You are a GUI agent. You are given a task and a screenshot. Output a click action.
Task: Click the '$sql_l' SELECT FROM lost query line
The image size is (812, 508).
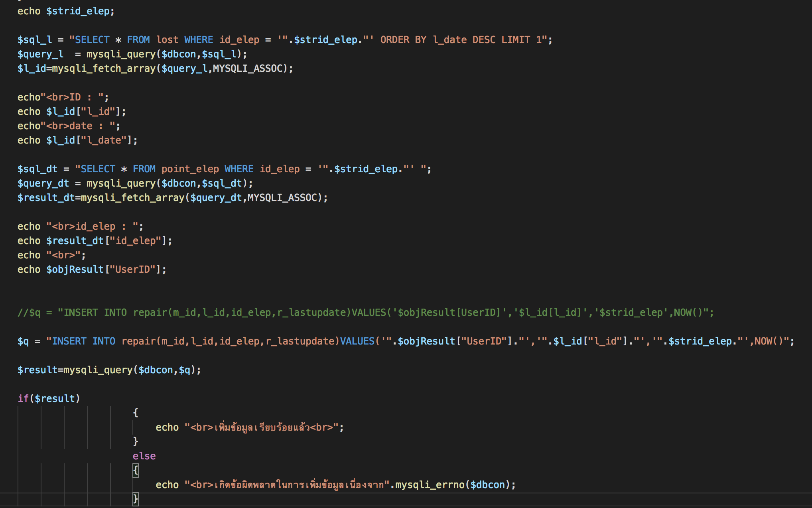285,40
